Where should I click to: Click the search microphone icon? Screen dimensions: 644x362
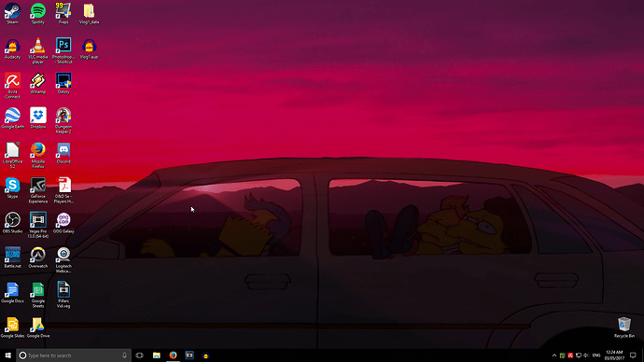[x=124, y=355]
